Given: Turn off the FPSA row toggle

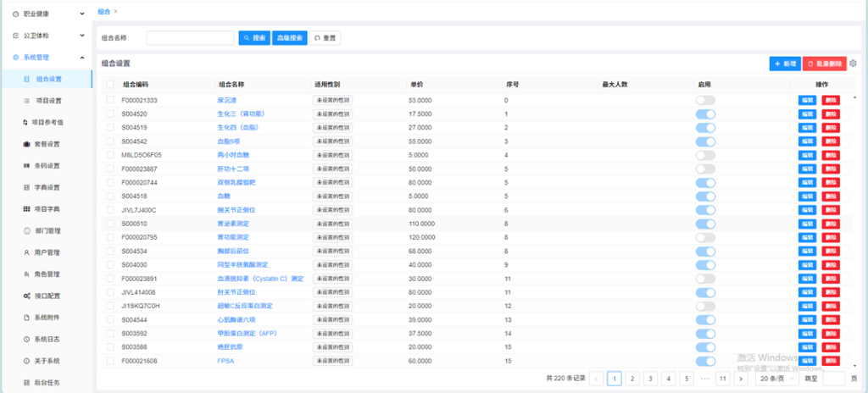Looking at the screenshot, I should (705, 361).
